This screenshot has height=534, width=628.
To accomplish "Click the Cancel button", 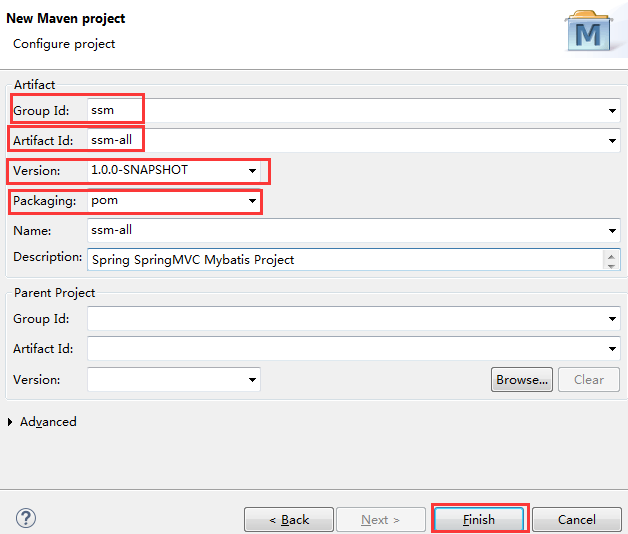I will [577, 520].
